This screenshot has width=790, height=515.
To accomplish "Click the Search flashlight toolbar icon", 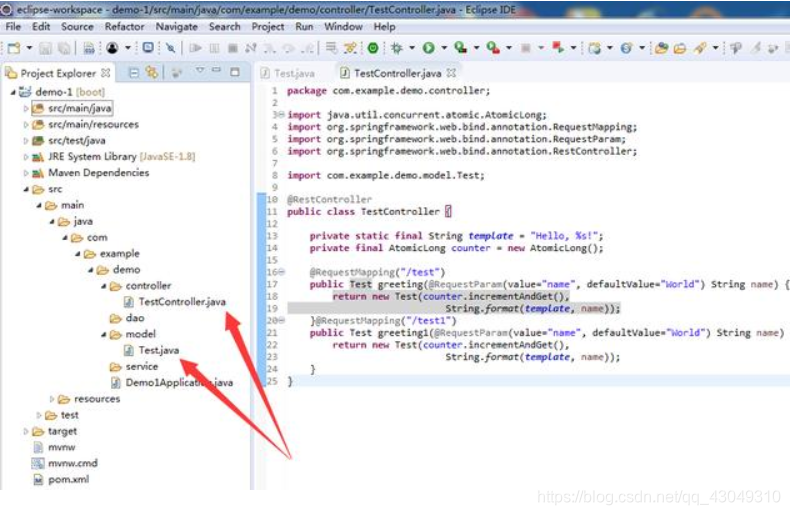I will pyautogui.click(x=700, y=48).
